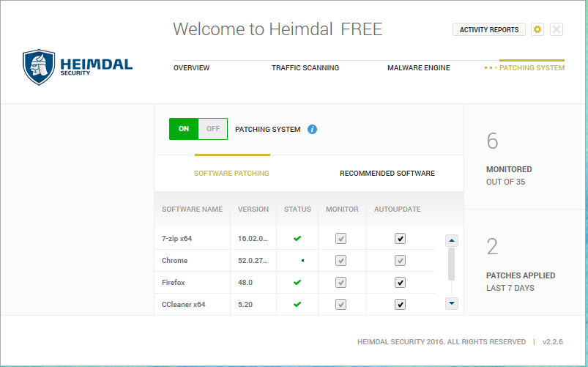
Task: Open settings via the gear icon
Action: tap(537, 29)
